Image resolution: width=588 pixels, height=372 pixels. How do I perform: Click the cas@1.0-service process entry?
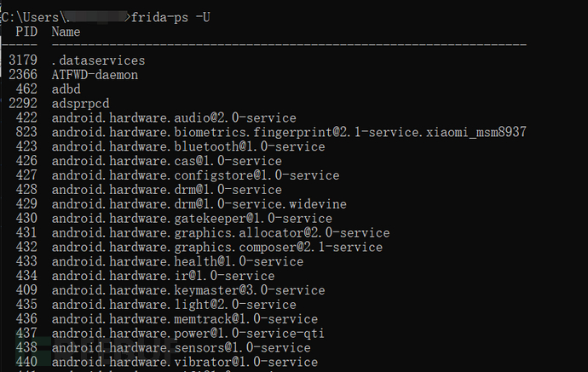166,162
